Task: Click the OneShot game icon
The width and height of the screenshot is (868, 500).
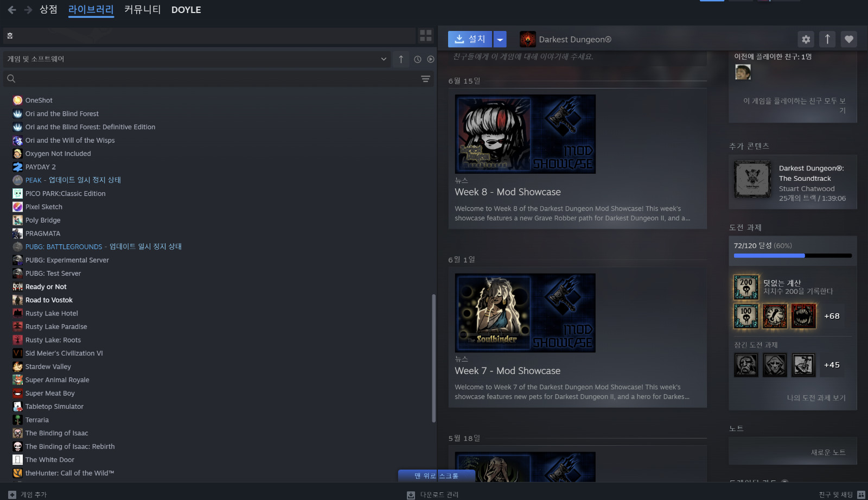Action: (17, 100)
